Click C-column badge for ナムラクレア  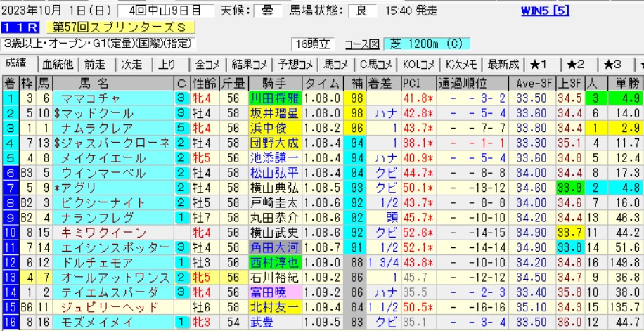tap(180, 129)
